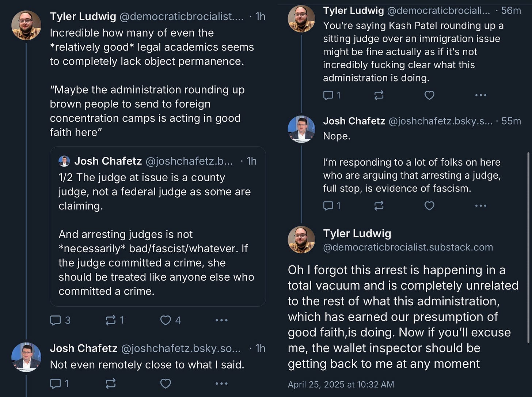The image size is (532, 397).
Task: Repost "Not even remotely close" post
Action: click(110, 383)
